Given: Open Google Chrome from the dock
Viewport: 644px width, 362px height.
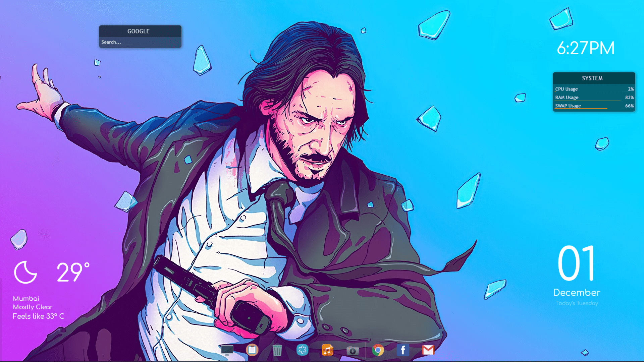Looking at the screenshot, I should click(378, 350).
